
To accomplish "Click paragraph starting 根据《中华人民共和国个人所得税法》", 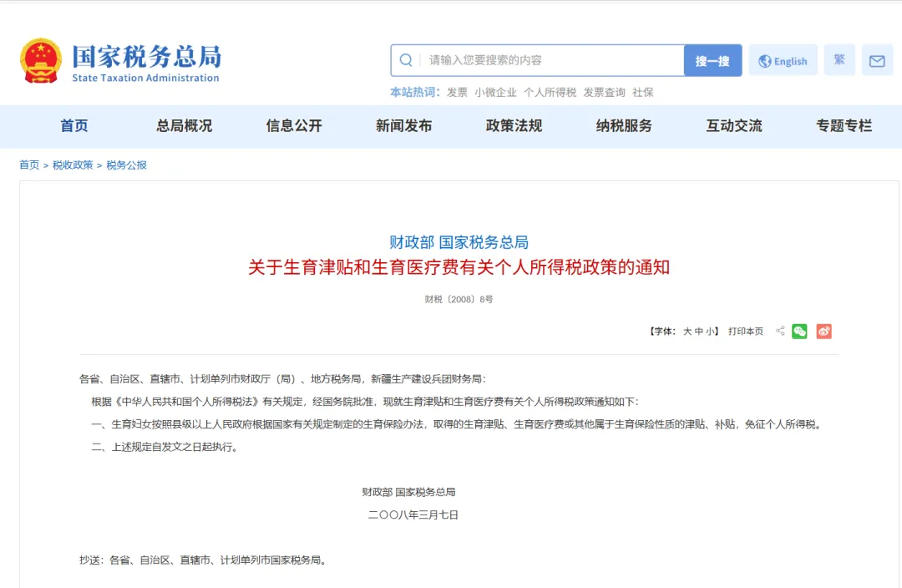I will click(x=366, y=402).
